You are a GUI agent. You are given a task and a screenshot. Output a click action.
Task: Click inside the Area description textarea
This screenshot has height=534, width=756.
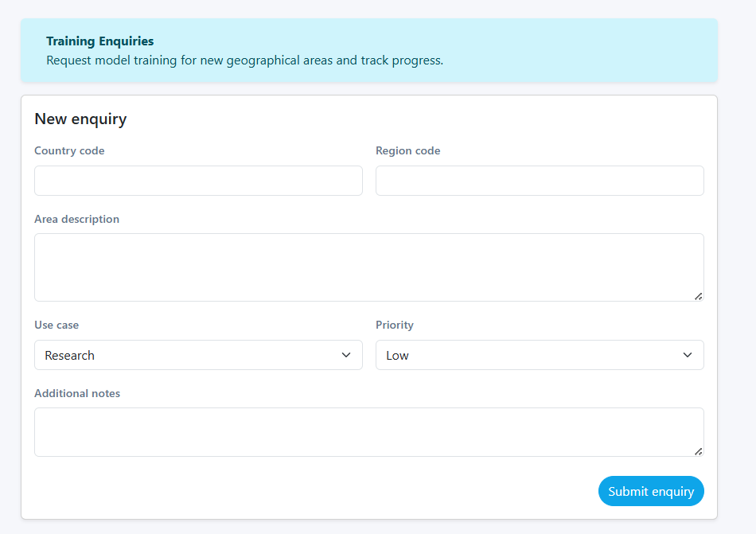(x=368, y=267)
